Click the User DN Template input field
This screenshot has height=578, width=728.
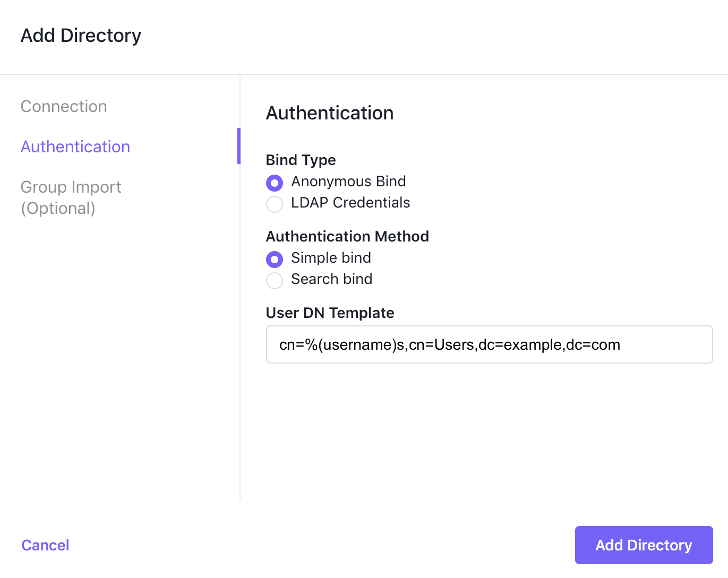[489, 344]
